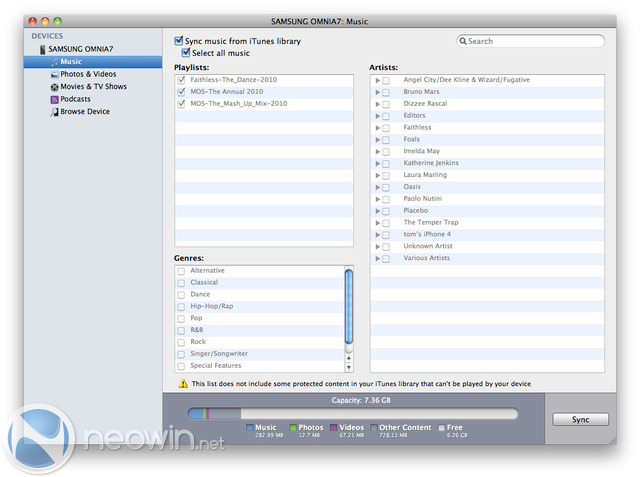Check the Singer/Songwriter genre checkbox

pos(181,354)
